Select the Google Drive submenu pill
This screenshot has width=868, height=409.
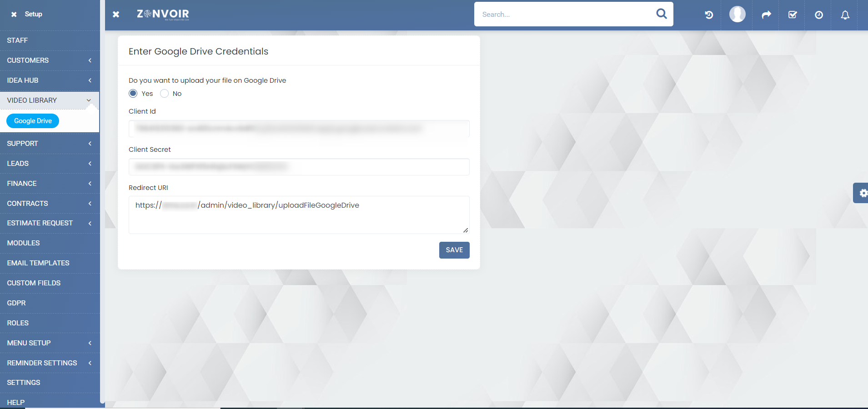coord(33,121)
